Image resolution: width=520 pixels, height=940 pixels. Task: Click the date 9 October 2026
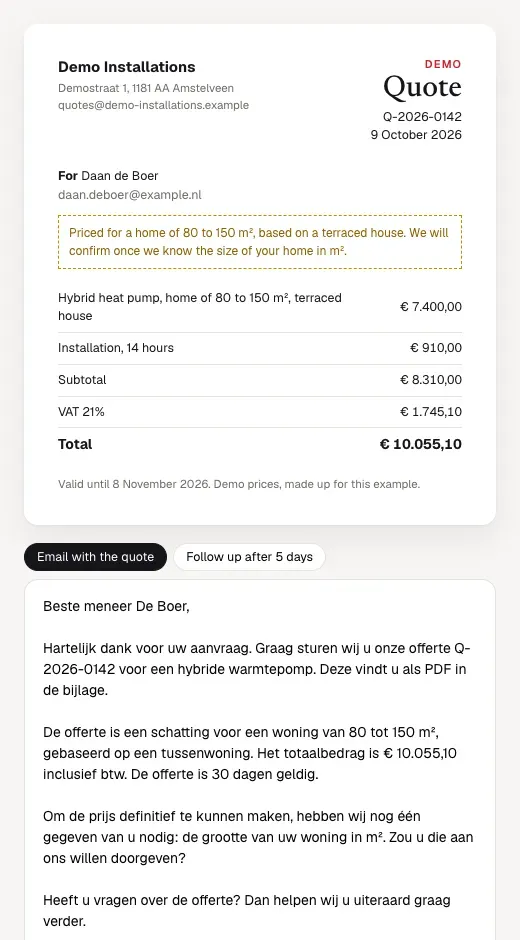click(x=416, y=135)
